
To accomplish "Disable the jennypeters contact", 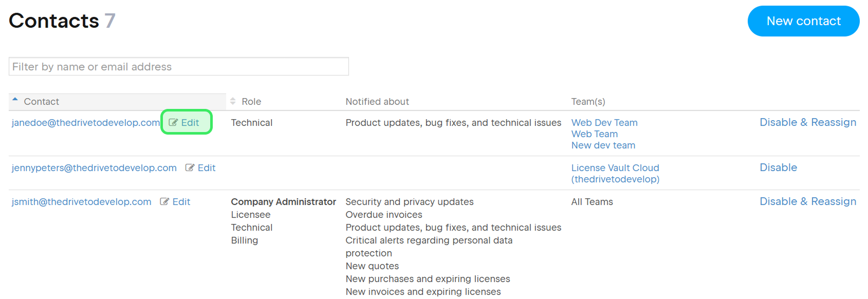I will coord(778,167).
